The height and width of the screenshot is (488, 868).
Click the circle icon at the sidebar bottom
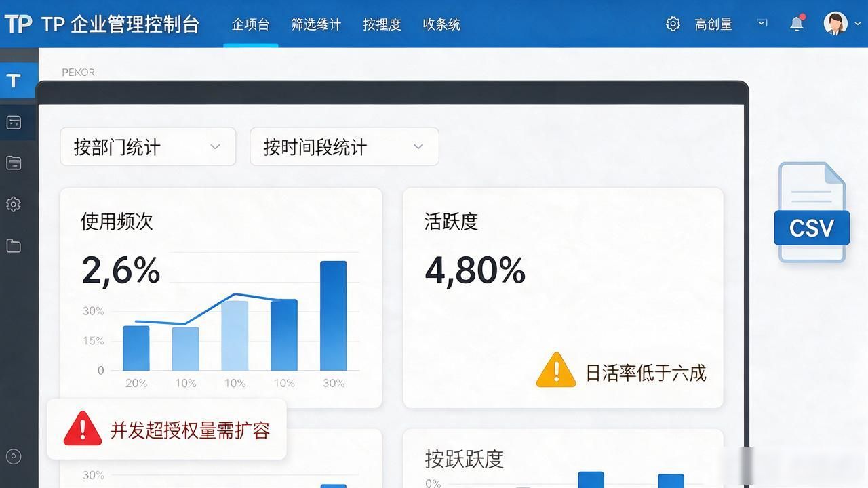(x=14, y=456)
